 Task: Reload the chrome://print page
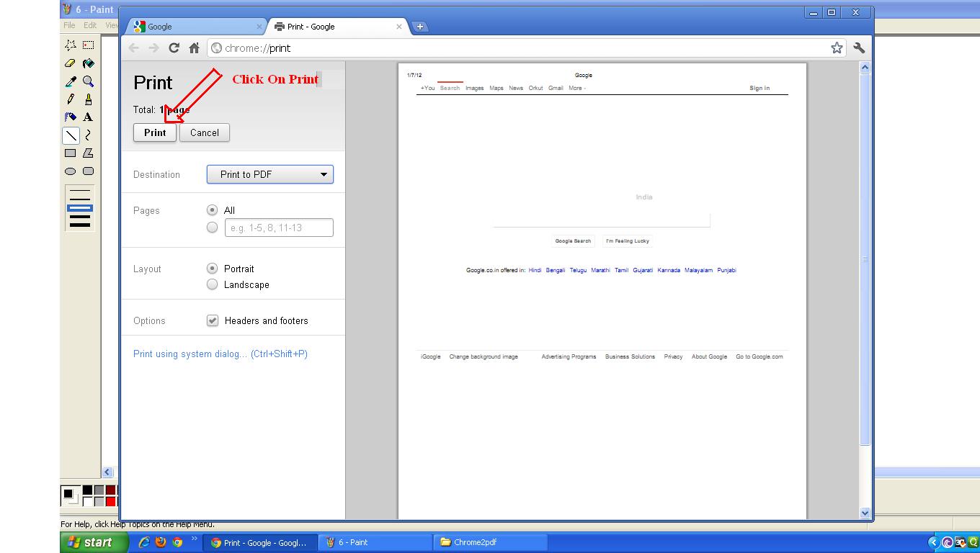tap(174, 48)
